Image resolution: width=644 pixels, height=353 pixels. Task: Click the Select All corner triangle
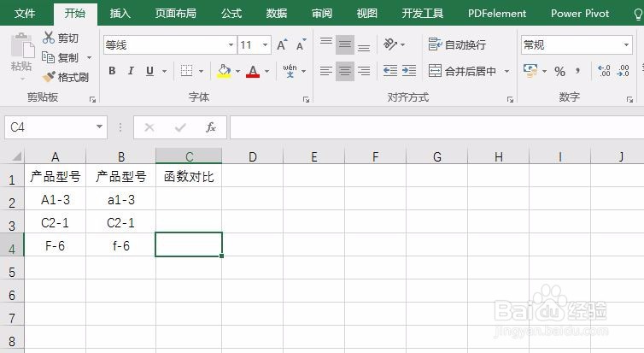[x=15, y=156]
